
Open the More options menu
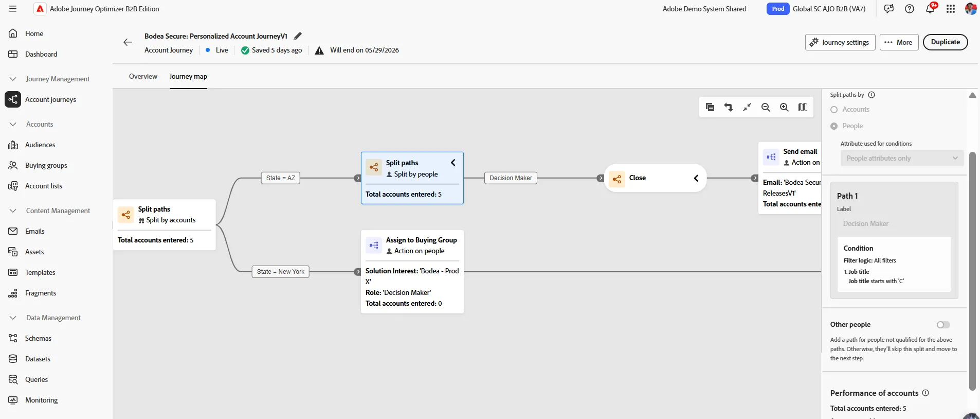point(899,42)
